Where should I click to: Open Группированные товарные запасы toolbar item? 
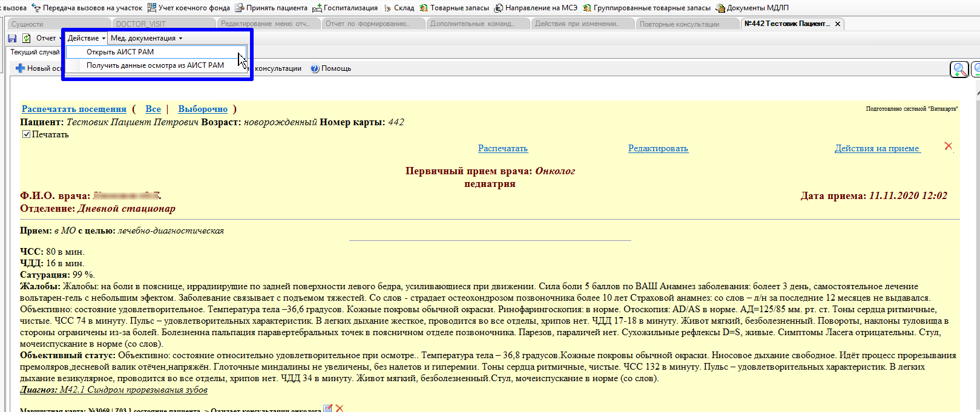646,8
